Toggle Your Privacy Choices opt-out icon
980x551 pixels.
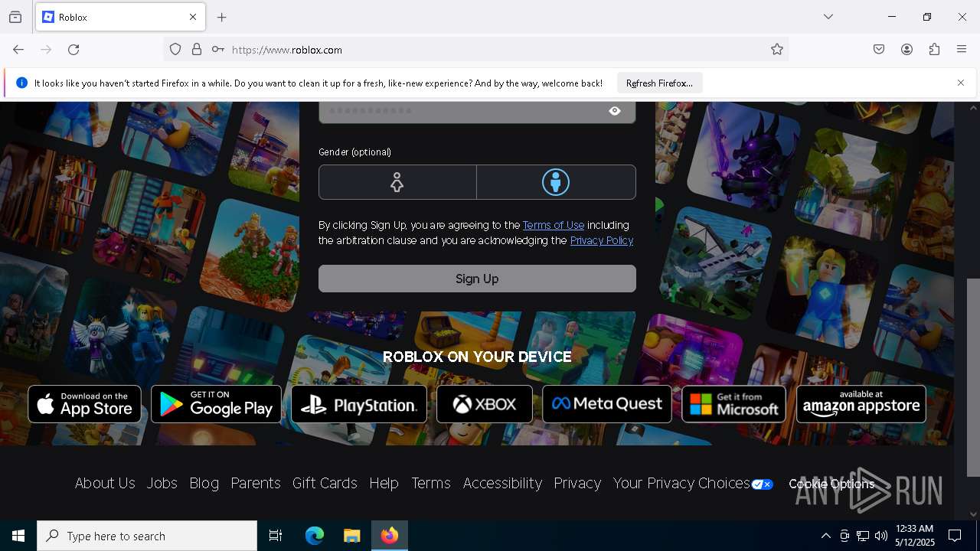tap(762, 484)
